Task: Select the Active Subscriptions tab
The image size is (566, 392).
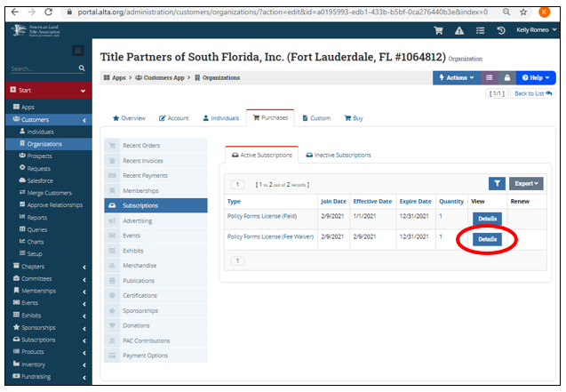Action: point(262,155)
